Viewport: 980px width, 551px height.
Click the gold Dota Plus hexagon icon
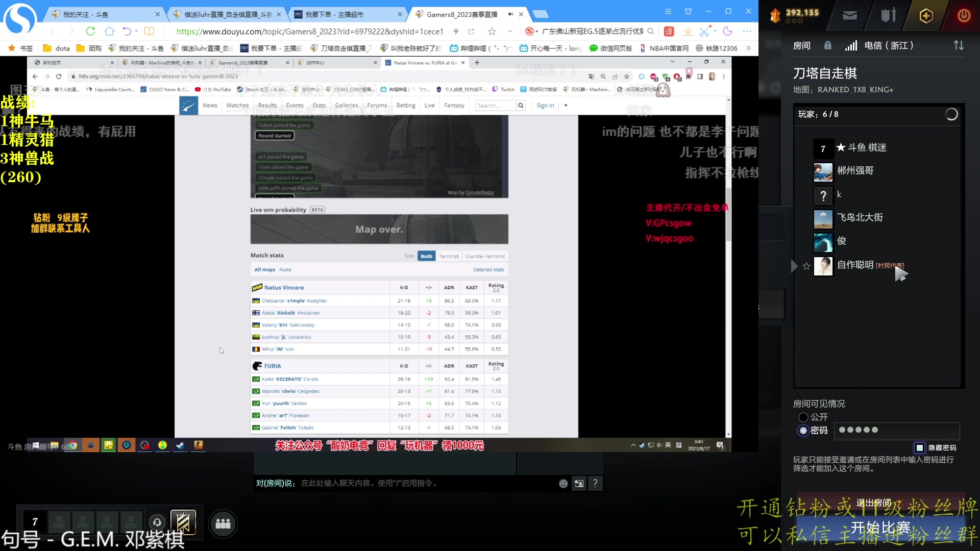point(926,16)
